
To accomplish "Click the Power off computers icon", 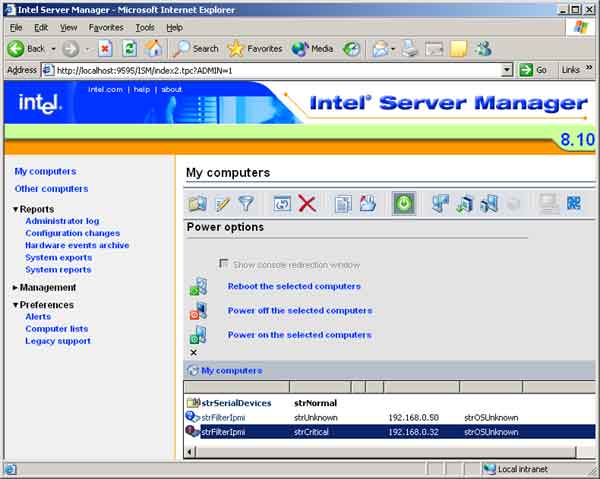I will 198,311.
